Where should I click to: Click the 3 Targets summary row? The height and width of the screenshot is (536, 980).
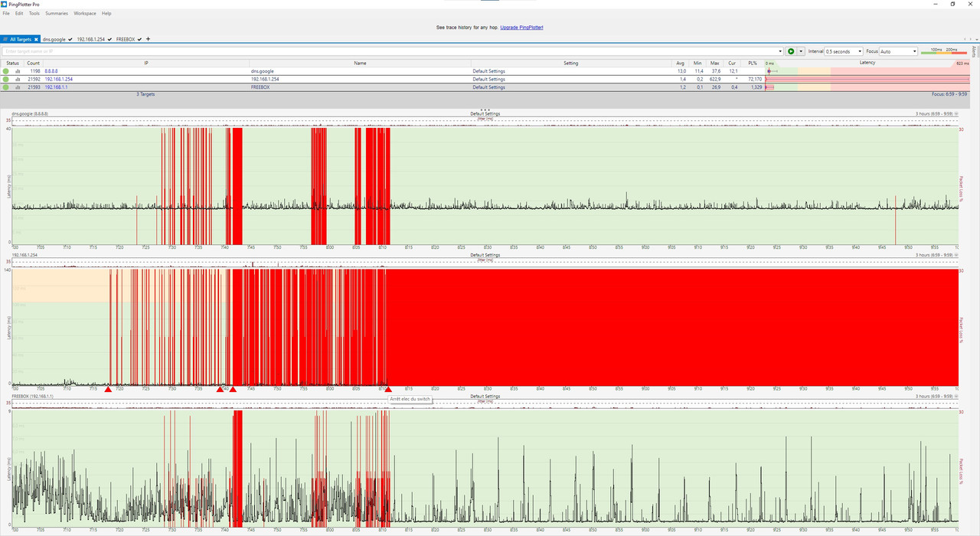point(145,94)
